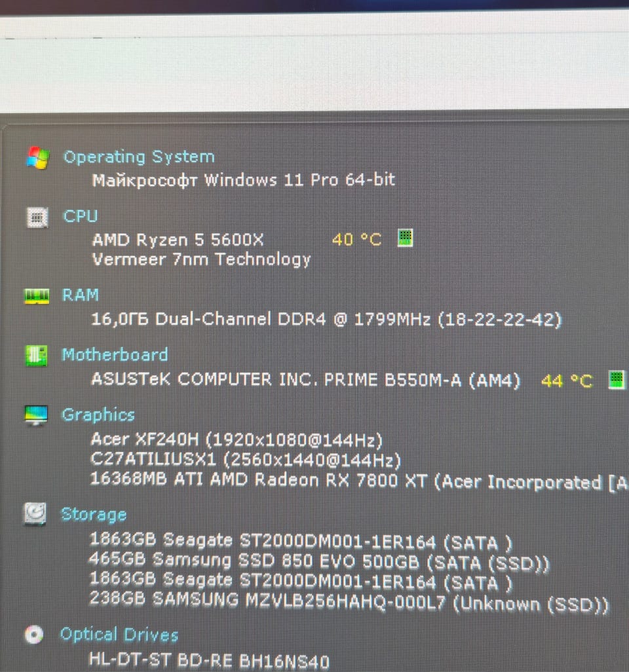Image resolution: width=629 pixels, height=672 pixels.
Task: Open the Graphics section heading
Action: pos(98,415)
